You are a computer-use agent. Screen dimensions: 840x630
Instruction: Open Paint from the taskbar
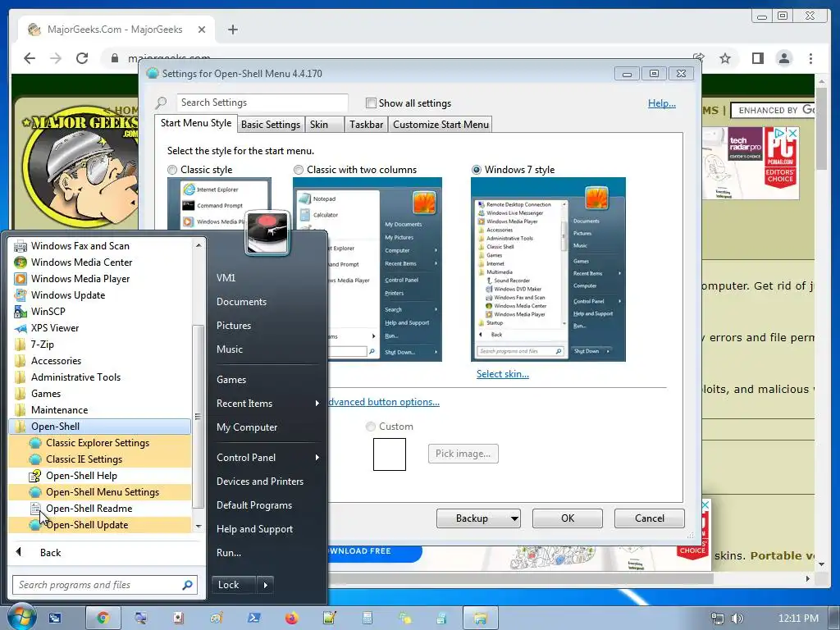(x=216, y=619)
